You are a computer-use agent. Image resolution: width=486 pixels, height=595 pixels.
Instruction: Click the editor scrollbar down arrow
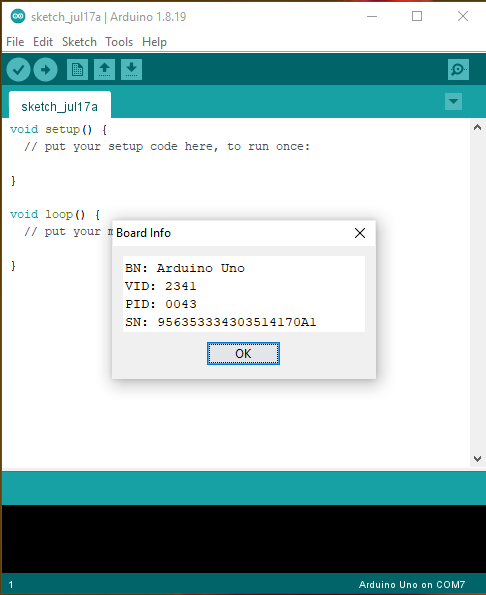pyautogui.click(x=478, y=459)
